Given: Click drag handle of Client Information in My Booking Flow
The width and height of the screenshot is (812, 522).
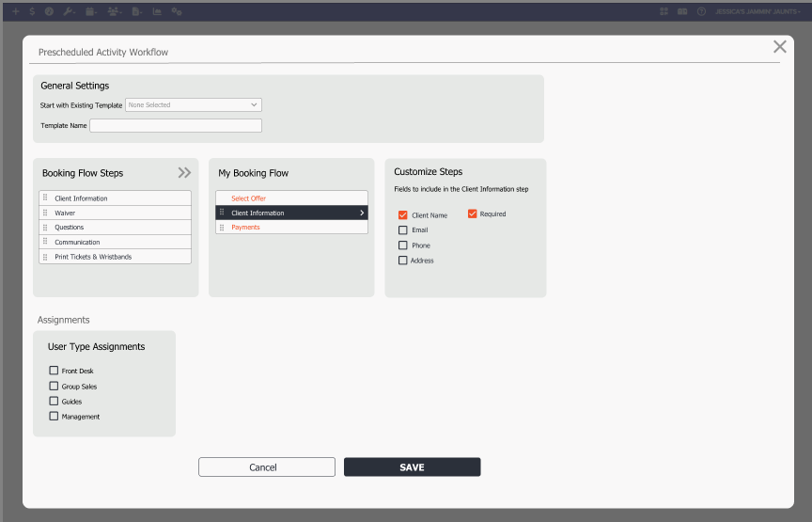Looking at the screenshot, I should click(x=222, y=213).
